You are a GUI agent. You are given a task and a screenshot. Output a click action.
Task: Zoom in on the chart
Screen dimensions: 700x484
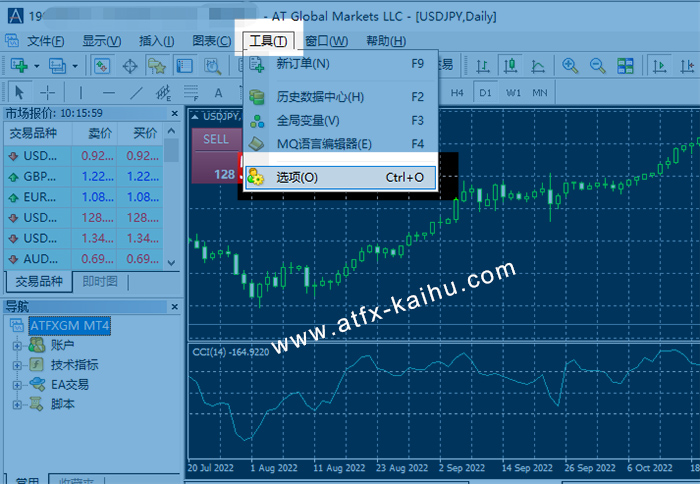pos(570,66)
